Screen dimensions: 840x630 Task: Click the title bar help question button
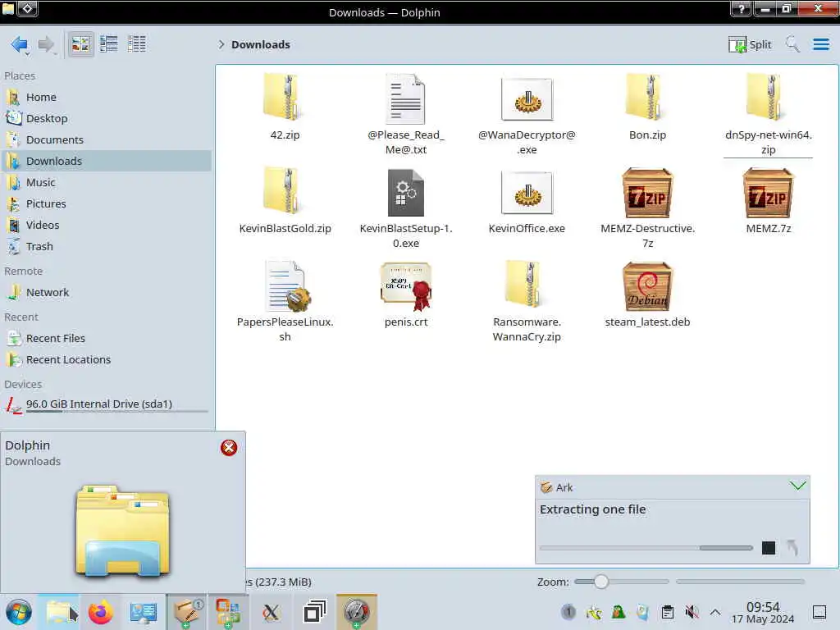741,8
